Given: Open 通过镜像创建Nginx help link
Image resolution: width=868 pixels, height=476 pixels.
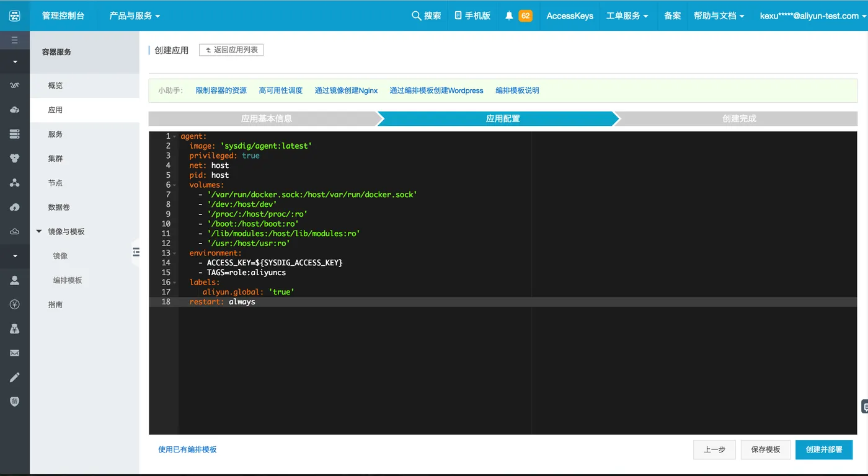Looking at the screenshot, I should click(346, 90).
